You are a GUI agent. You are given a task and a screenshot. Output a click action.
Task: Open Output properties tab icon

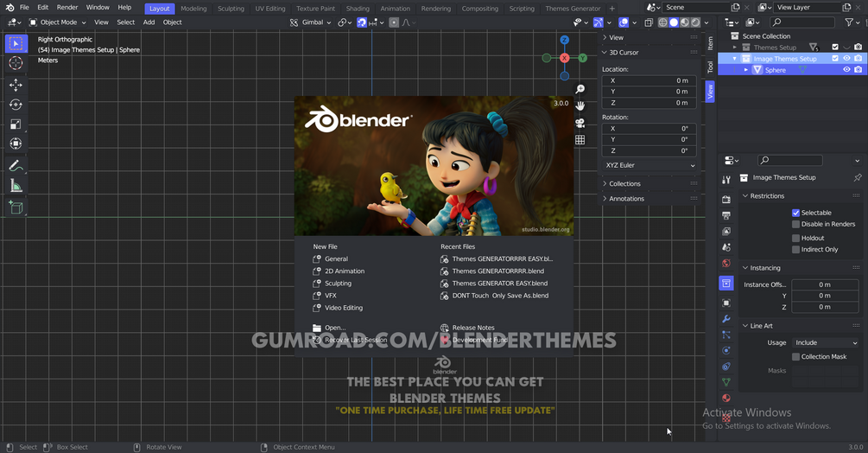(726, 215)
